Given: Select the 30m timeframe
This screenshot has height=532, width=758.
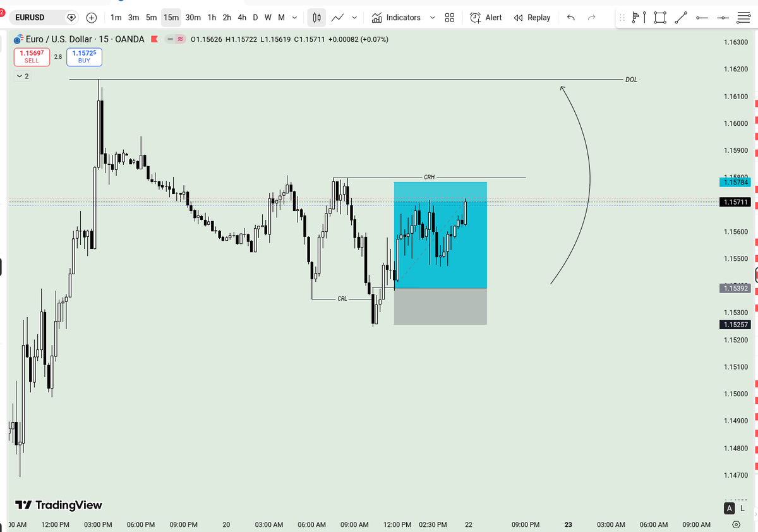Looking at the screenshot, I should tap(193, 18).
